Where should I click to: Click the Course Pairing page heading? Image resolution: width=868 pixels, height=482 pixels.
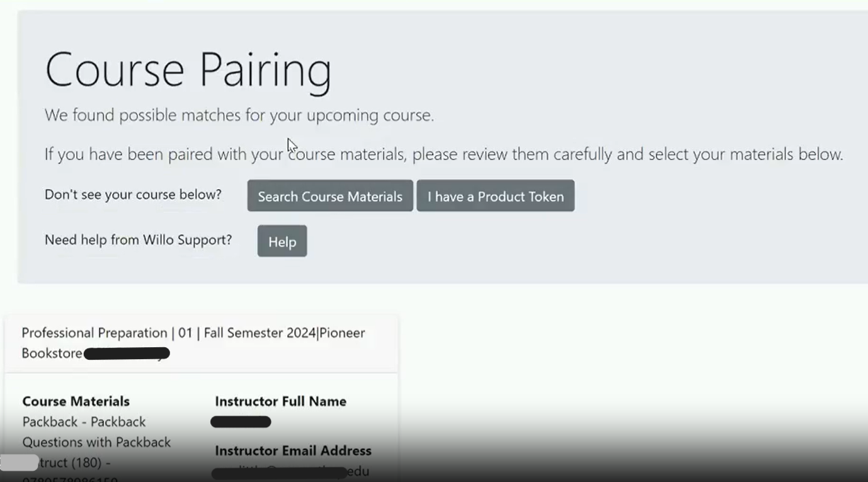pos(188,69)
